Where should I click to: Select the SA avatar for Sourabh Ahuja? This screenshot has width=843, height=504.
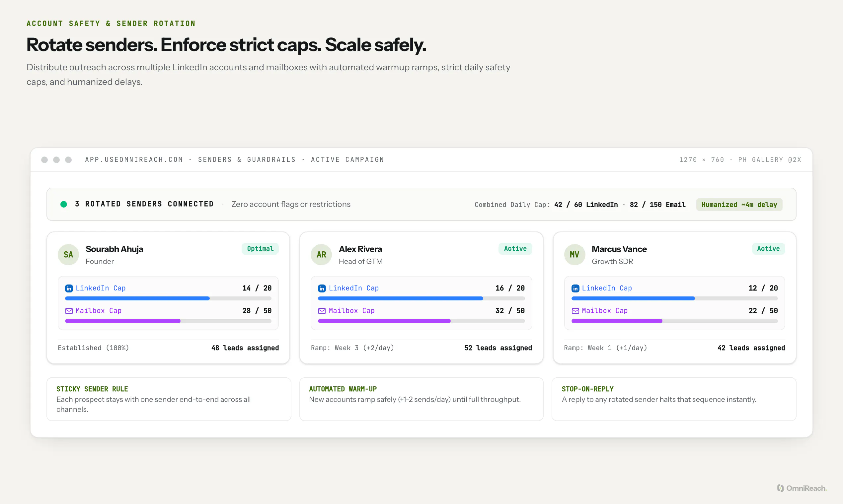click(x=68, y=255)
